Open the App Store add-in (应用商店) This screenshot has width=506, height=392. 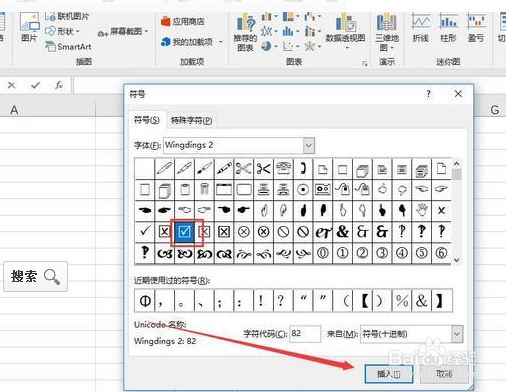tap(182, 22)
